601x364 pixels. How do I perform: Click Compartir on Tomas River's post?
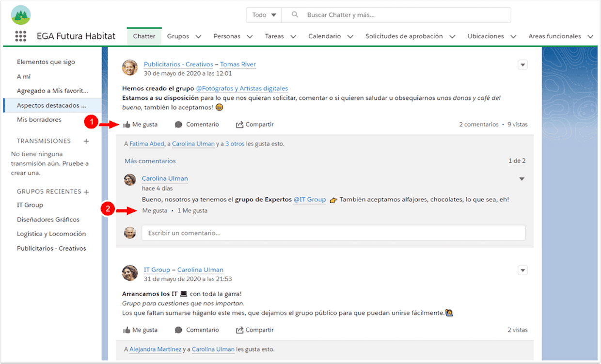(x=255, y=125)
